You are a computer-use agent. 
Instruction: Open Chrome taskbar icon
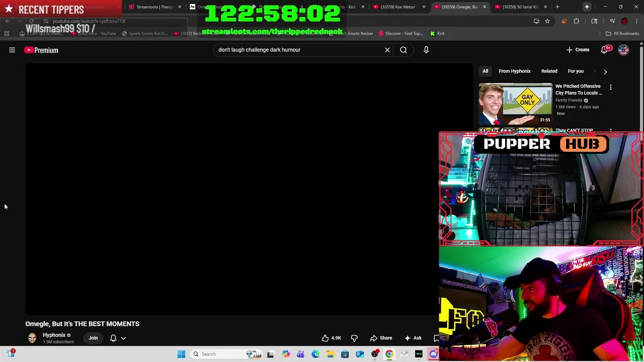[x=389, y=354]
